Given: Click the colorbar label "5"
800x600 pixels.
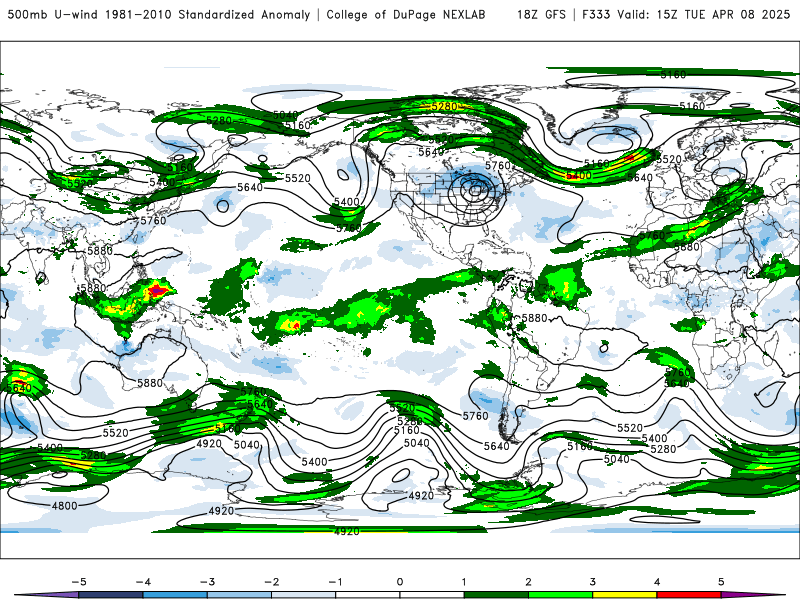Looking at the screenshot, I should point(721,582).
